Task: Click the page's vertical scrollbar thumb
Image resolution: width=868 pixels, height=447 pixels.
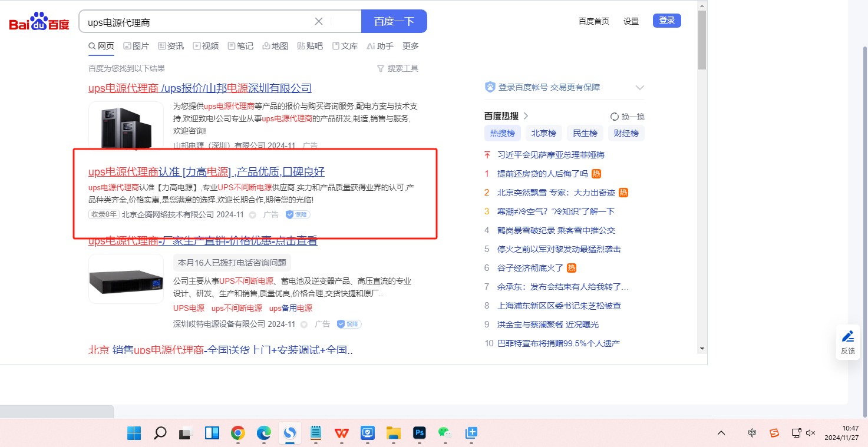Action: point(701,41)
